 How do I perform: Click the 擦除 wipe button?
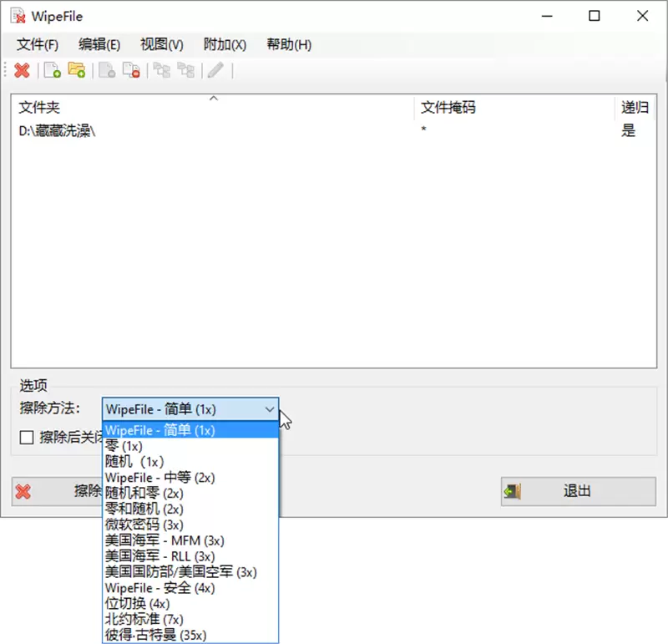(57, 491)
